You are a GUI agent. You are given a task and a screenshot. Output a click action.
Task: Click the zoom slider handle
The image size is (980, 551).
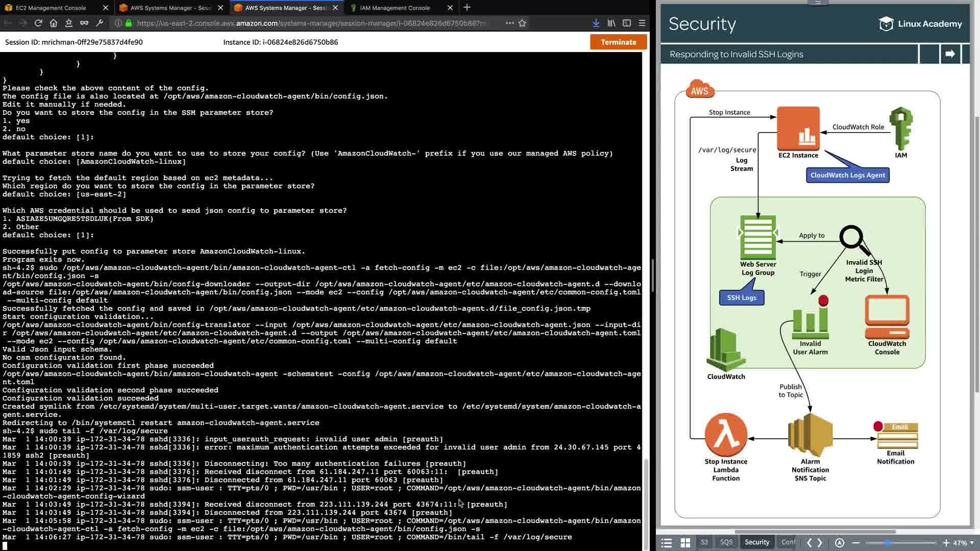[887, 543]
